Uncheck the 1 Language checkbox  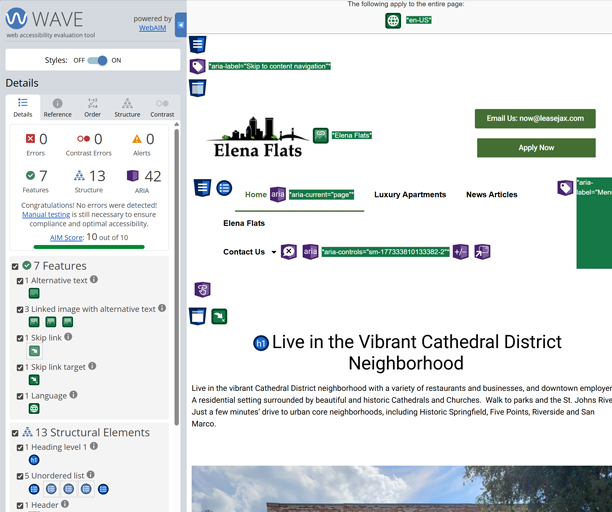point(20,396)
